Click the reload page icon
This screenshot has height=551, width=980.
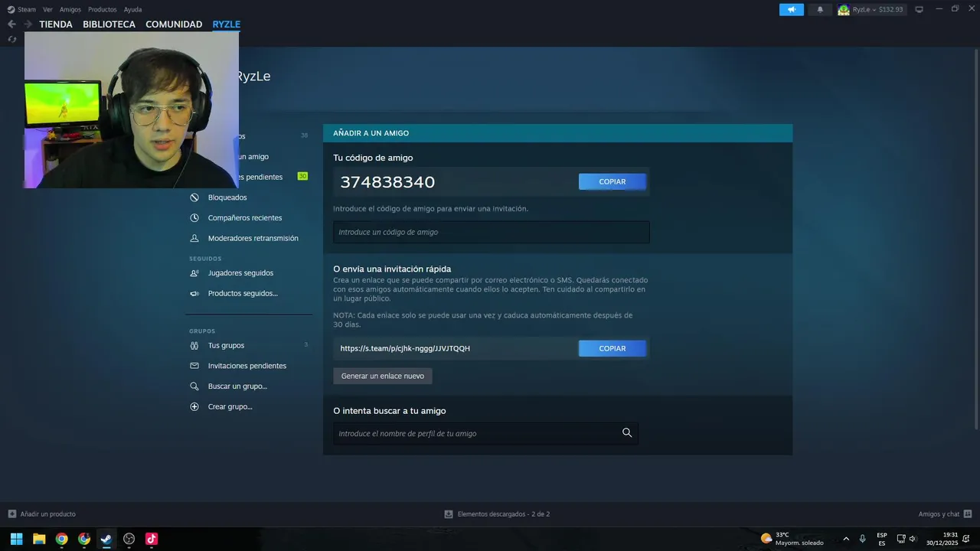[11, 39]
